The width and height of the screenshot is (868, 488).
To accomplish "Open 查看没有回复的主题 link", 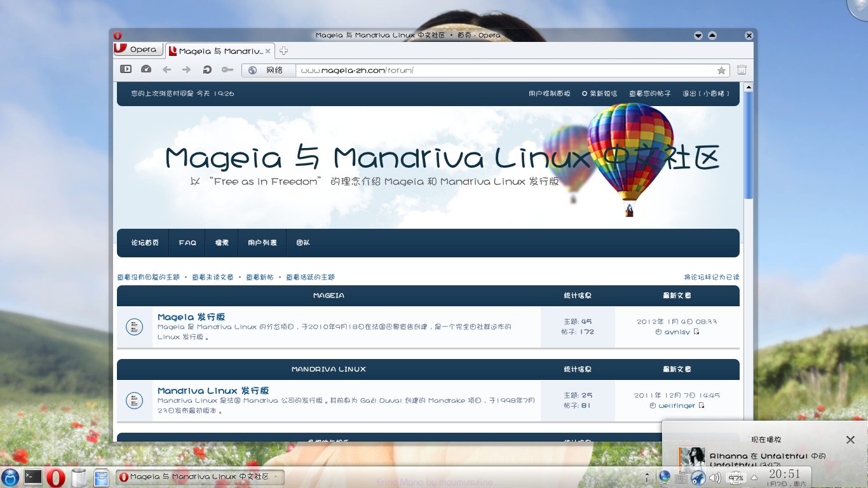I will (x=148, y=277).
